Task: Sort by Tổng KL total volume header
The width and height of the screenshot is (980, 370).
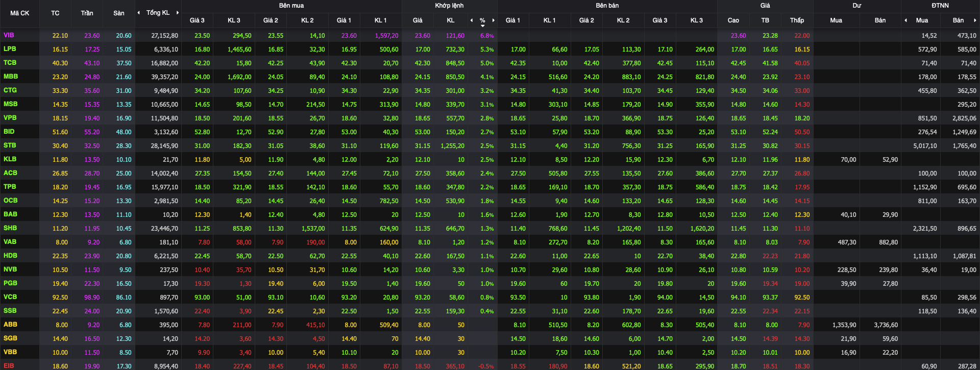Action: [x=158, y=13]
